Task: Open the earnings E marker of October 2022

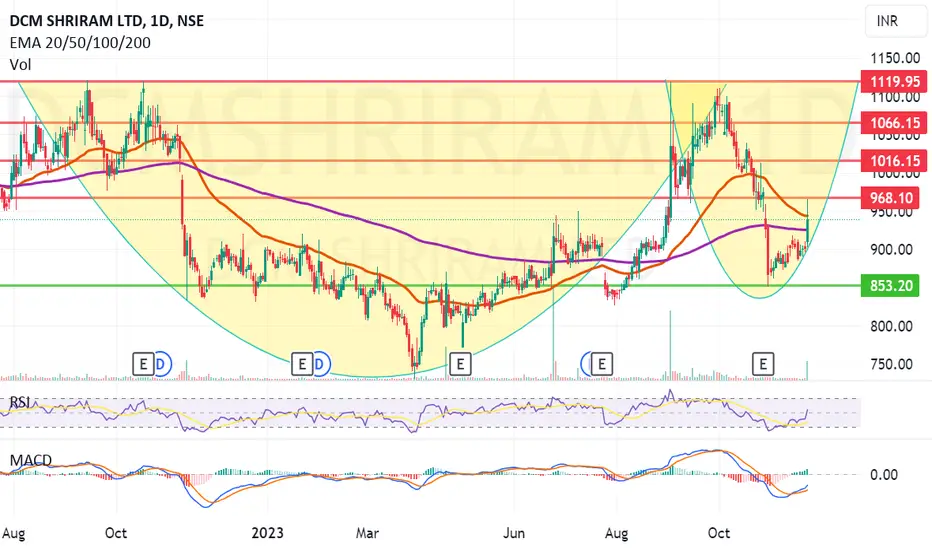Action: 143,363
